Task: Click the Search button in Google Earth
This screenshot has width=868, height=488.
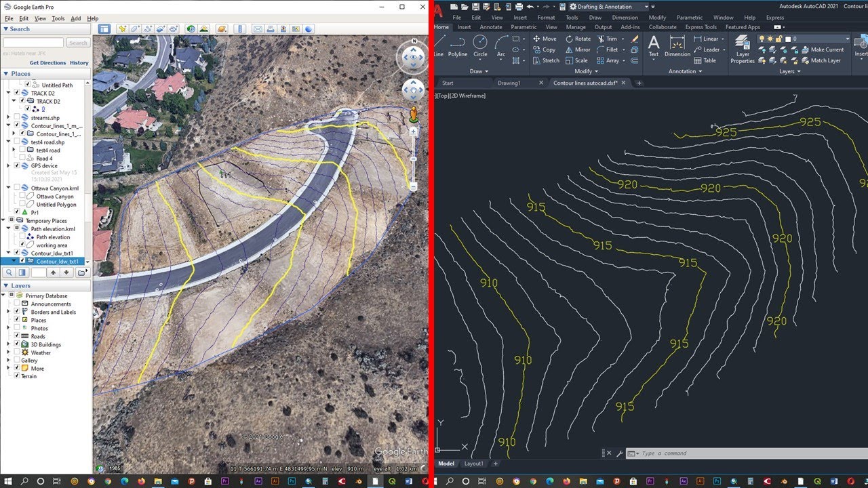Action: tap(78, 43)
